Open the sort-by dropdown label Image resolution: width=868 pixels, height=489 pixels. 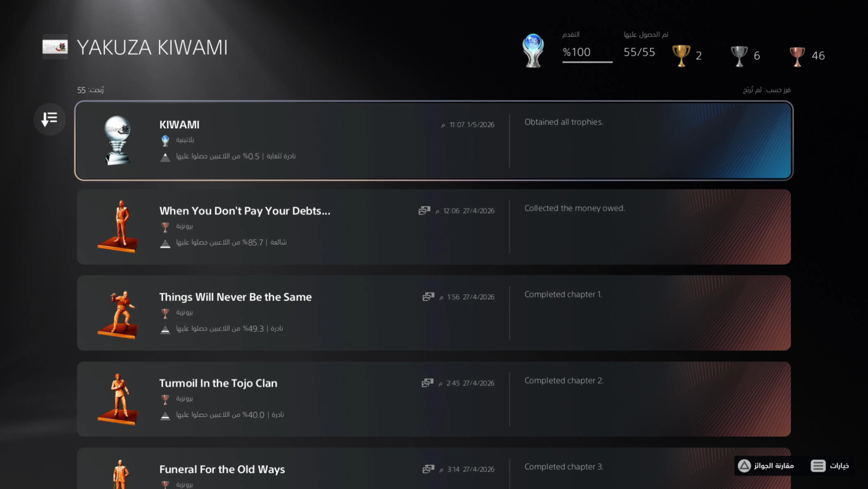[767, 90]
